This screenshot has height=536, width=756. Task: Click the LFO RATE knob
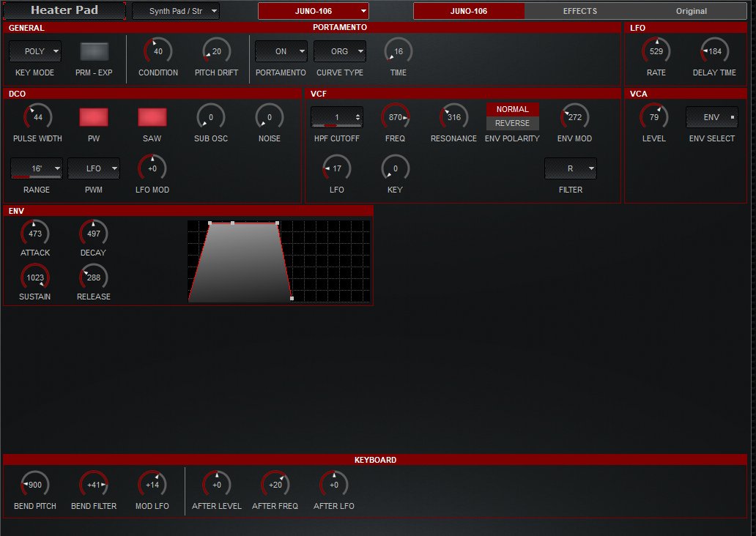656,51
